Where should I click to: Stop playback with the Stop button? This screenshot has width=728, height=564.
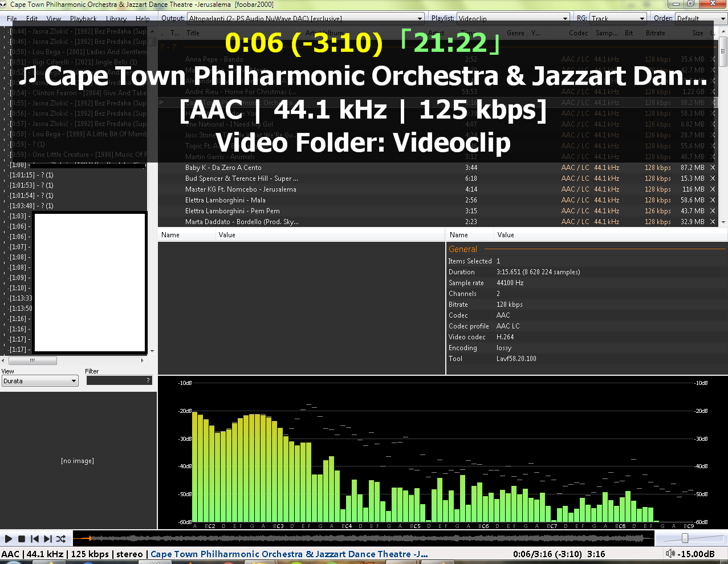tap(21, 539)
